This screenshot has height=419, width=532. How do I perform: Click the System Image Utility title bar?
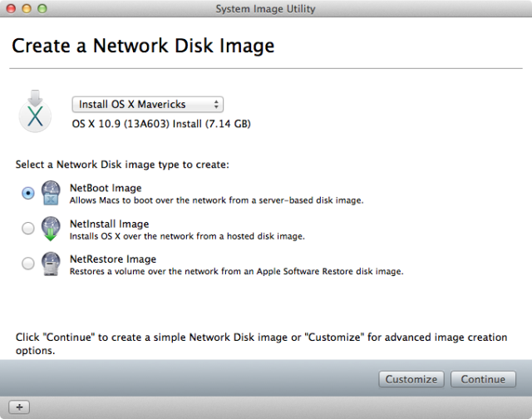(266, 8)
